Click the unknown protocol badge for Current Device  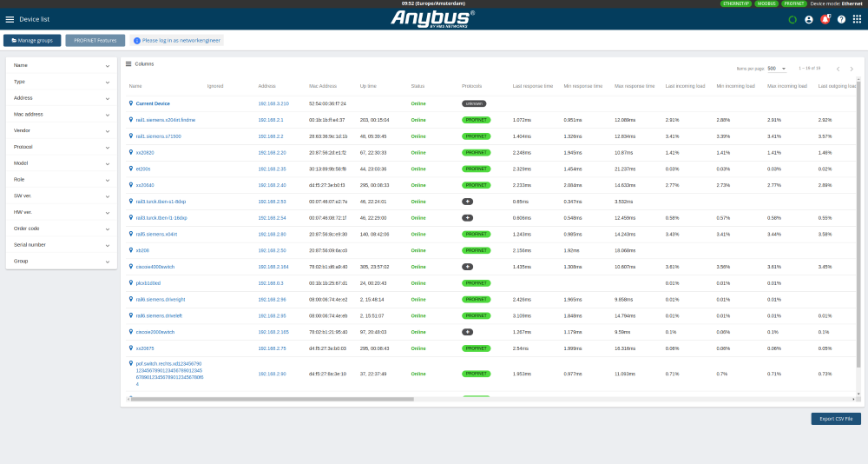[x=474, y=103]
